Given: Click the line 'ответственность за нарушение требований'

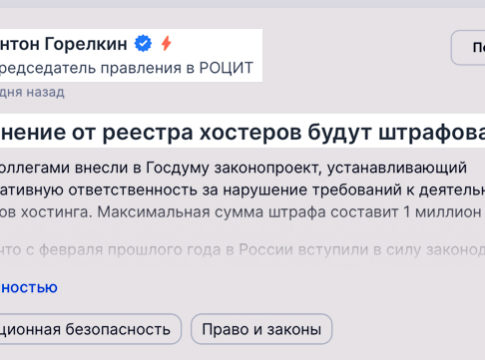Looking at the screenshot, I should click(242, 190).
